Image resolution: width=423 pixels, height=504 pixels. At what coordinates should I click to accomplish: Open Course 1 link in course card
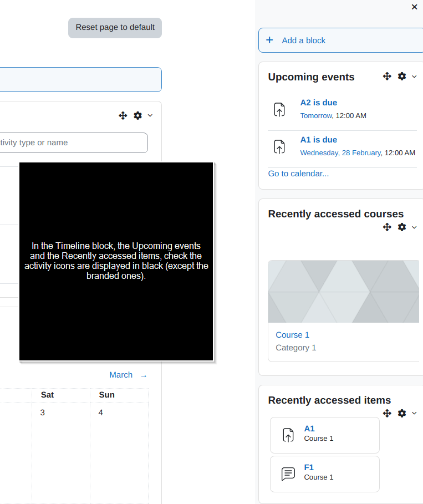click(293, 335)
